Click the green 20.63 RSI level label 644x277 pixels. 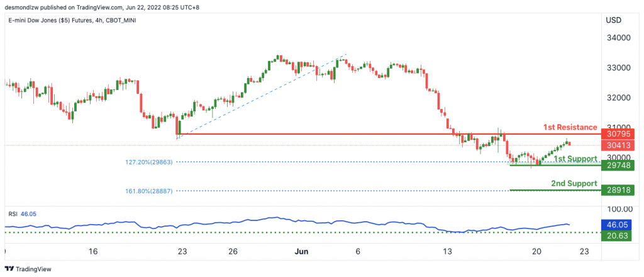pyautogui.click(x=618, y=235)
